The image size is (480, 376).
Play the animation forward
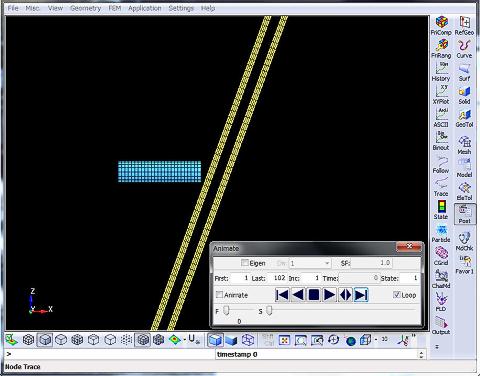(x=329, y=295)
